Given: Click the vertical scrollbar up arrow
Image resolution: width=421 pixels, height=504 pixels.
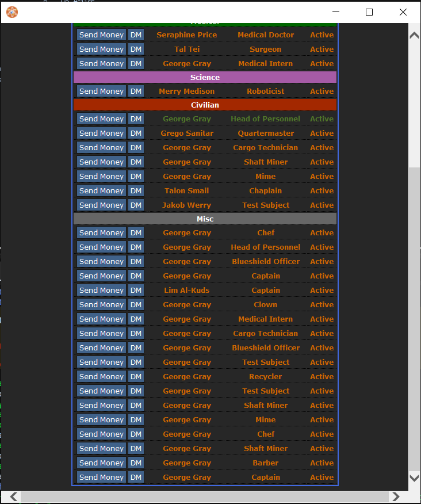Looking at the screenshot, I should coord(414,35).
